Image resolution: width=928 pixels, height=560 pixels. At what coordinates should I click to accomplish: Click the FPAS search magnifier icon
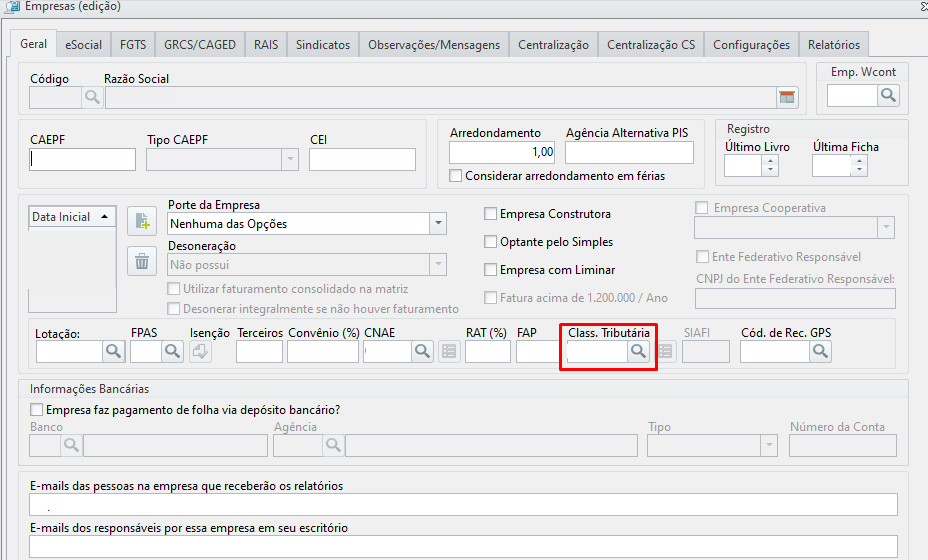(172, 351)
